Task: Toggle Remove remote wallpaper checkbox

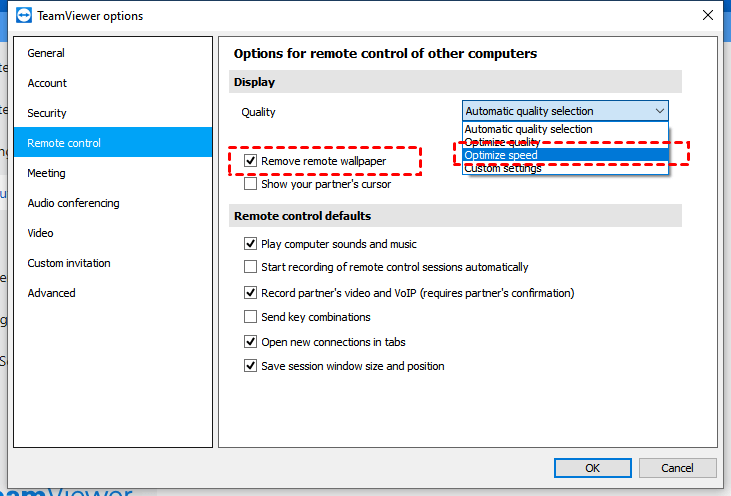Action: 251,161
